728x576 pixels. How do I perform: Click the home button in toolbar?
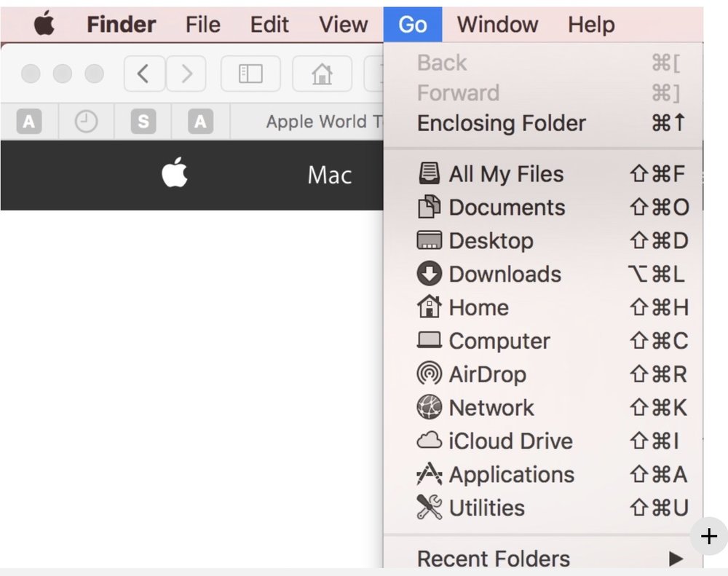coord(322,74)
